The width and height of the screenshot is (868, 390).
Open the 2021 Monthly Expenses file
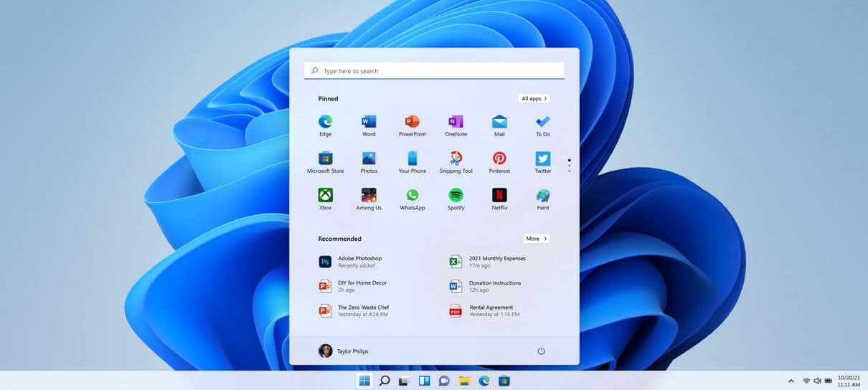point(489,262)
